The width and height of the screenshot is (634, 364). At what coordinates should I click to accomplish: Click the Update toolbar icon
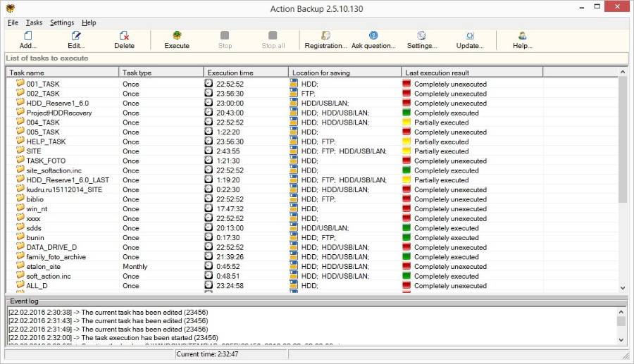(469, 36)
